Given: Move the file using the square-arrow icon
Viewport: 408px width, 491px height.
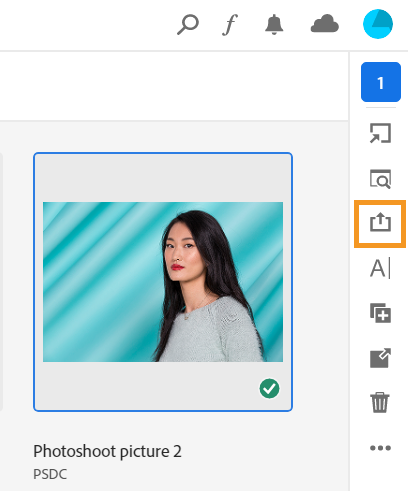Looking at the screenshot, I should pyautogui.click(x=380, y=358).
